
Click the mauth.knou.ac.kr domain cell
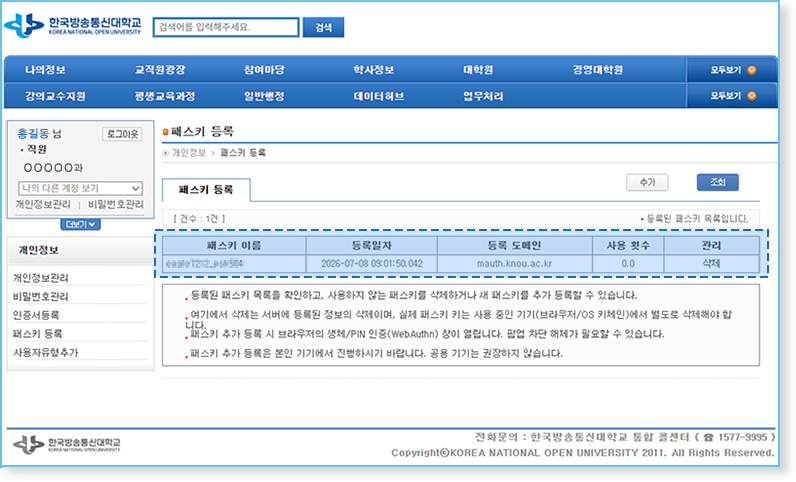point(515,264)
